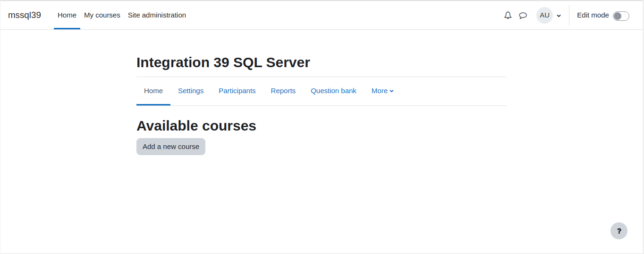Select the Home secondary tab
Viewport: 644px width, 254px height.
coord(153,91)
